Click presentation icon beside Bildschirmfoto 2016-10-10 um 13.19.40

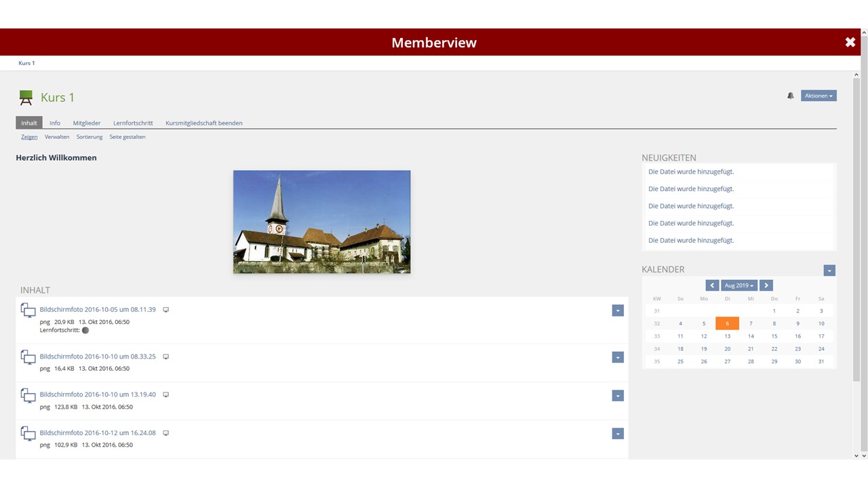coord(166,394)
